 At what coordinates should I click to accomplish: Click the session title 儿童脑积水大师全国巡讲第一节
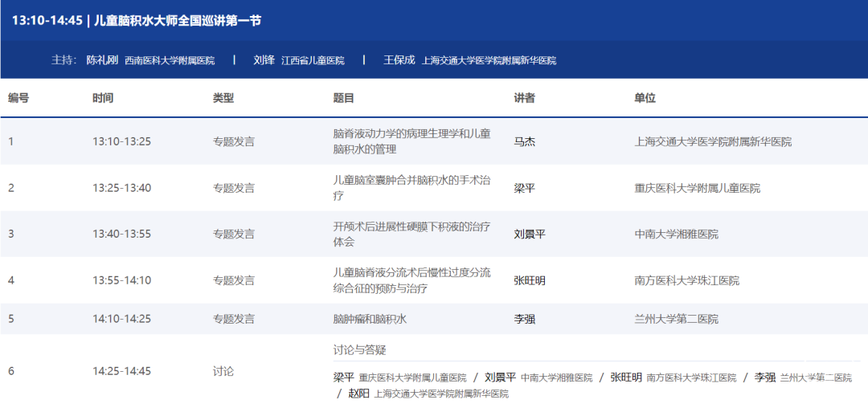177,20
